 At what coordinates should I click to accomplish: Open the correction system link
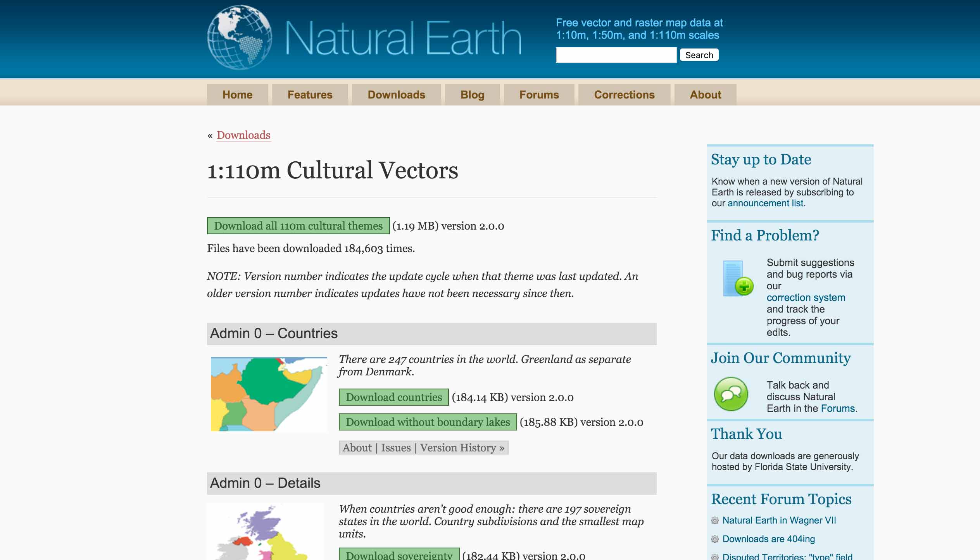coord(806,297)
